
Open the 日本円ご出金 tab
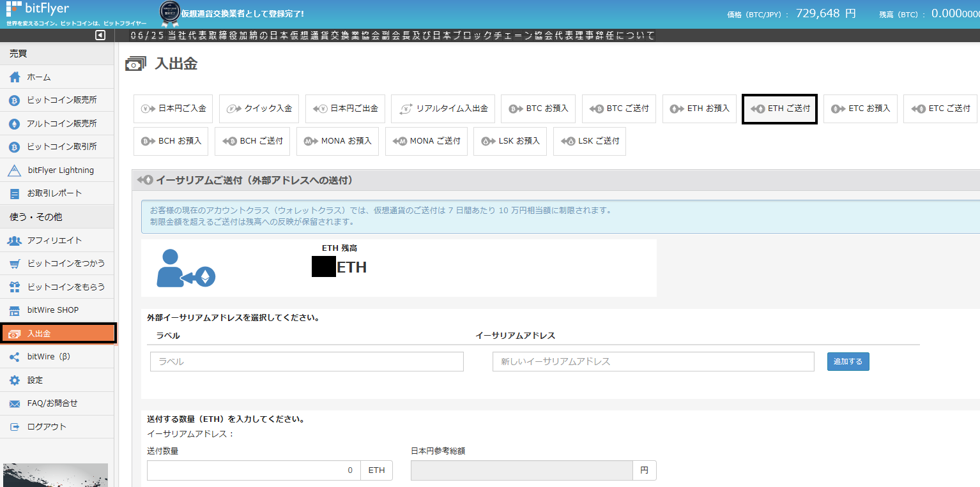click(x=345, y=109)
